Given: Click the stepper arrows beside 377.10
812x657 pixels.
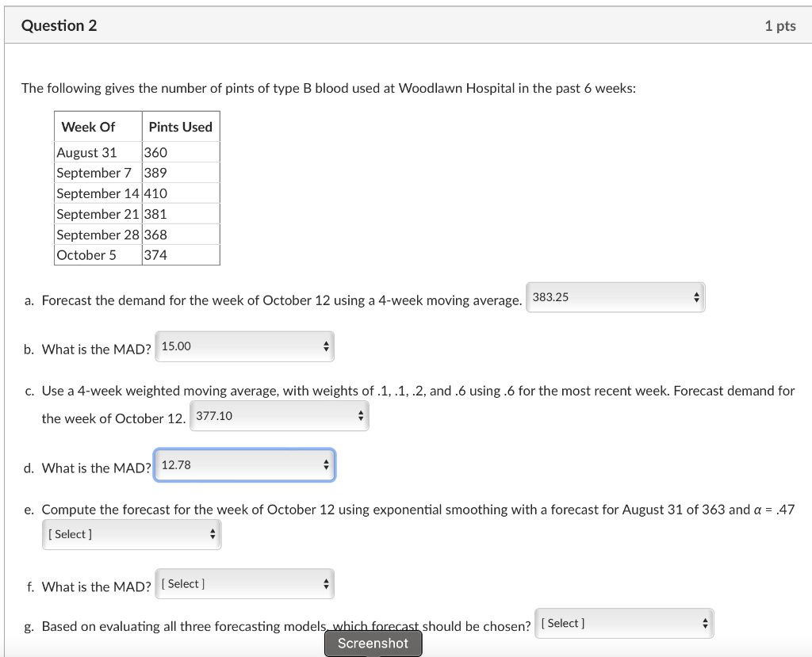Looking at the screenshot, I should 360,415.
